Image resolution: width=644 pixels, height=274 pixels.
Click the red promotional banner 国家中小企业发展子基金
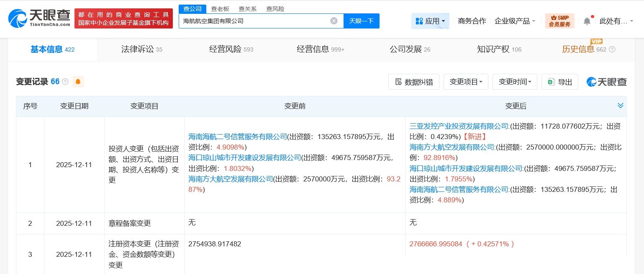123,18
